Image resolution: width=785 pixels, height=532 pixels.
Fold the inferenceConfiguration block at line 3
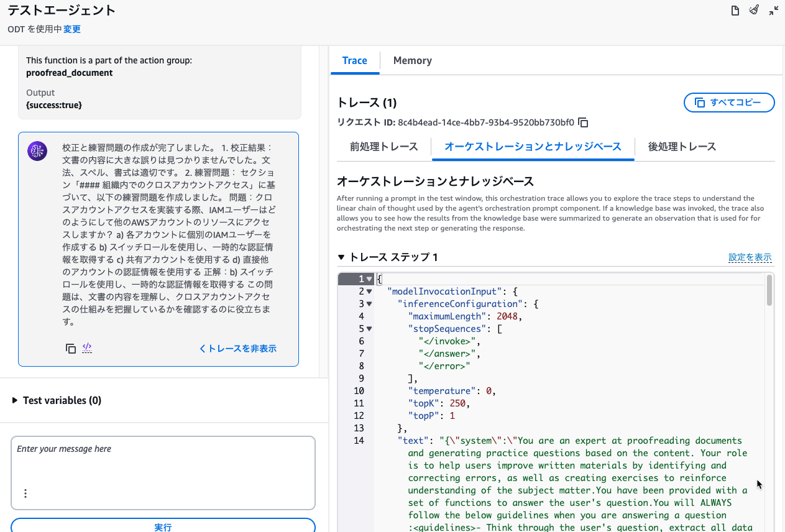click(369, 304)
